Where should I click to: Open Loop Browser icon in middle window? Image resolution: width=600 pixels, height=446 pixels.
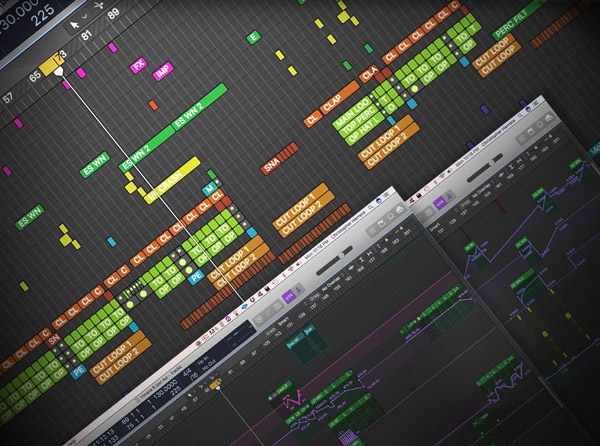tap(391, 216)
